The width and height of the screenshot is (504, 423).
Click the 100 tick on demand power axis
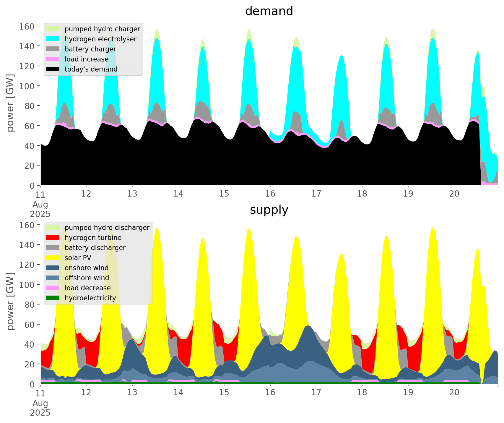27,86
